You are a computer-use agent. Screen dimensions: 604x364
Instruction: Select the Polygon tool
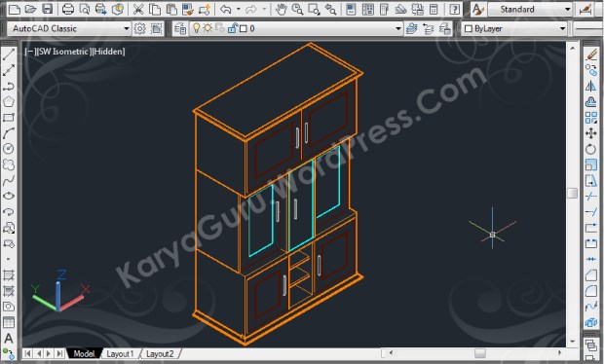pyautogui.click(x=9, y=101)
